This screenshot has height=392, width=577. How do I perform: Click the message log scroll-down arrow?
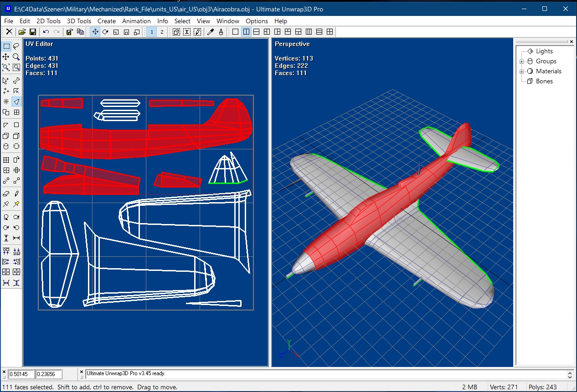tap(570, 377)
